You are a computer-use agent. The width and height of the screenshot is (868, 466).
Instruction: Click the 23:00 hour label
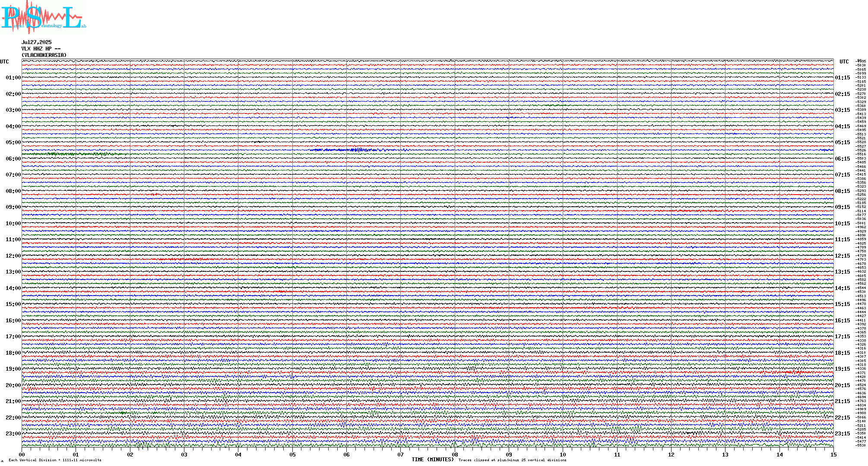(13, 434)
